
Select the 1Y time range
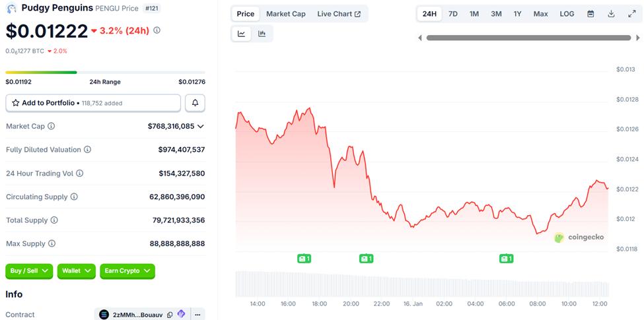517,14
